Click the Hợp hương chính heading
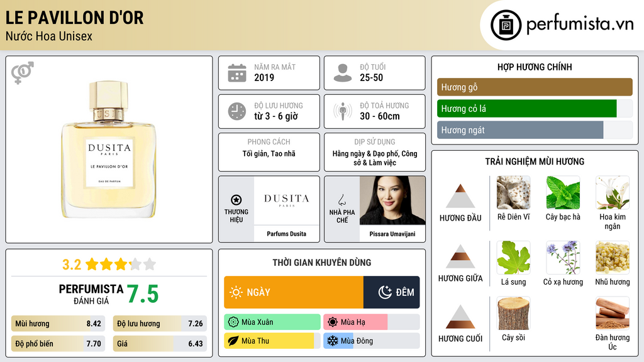Image resolution: width=644 pixels, height=362 pixels. pyautogui.click(x=535, y=67)
